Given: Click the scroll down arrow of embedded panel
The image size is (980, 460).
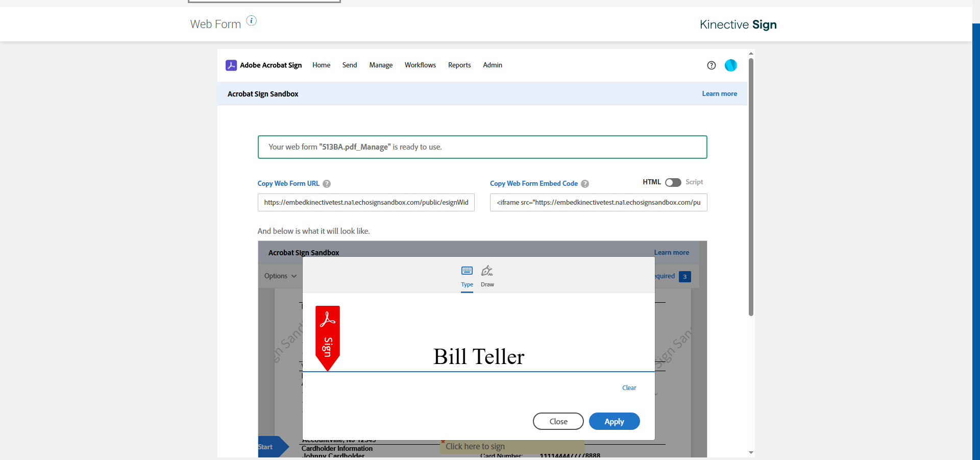Looking at the screenshot, I should (751, 453).
